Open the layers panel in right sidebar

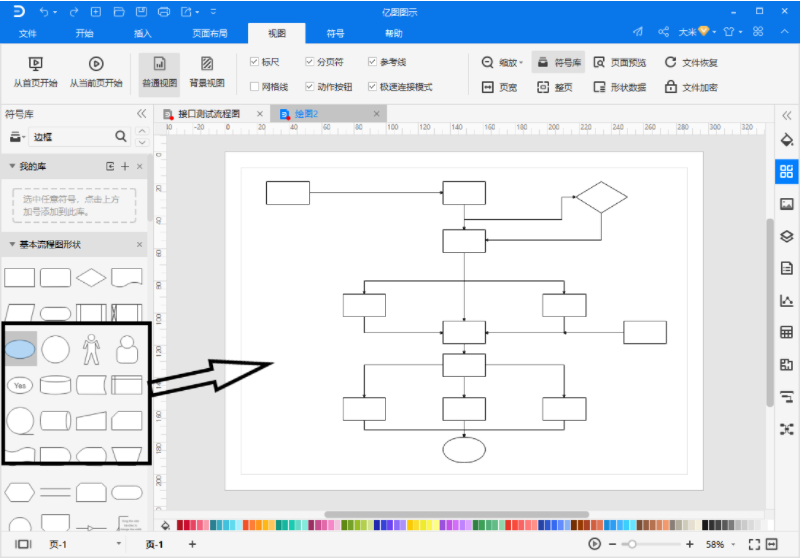coord(787,236)
